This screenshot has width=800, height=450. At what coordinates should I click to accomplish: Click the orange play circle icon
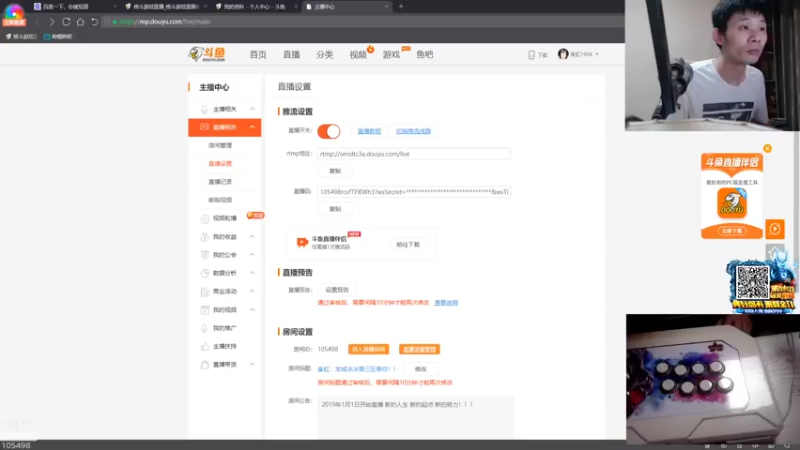click(774, 229)
